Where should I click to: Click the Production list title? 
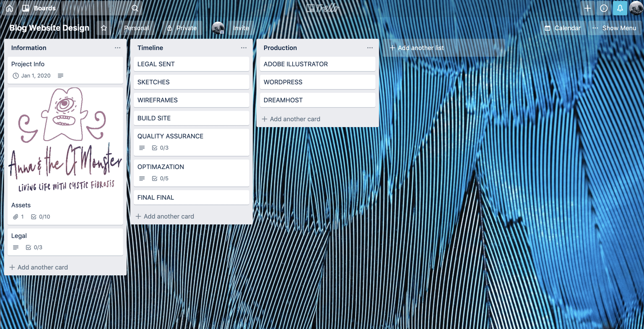click(x=280, y=48)
